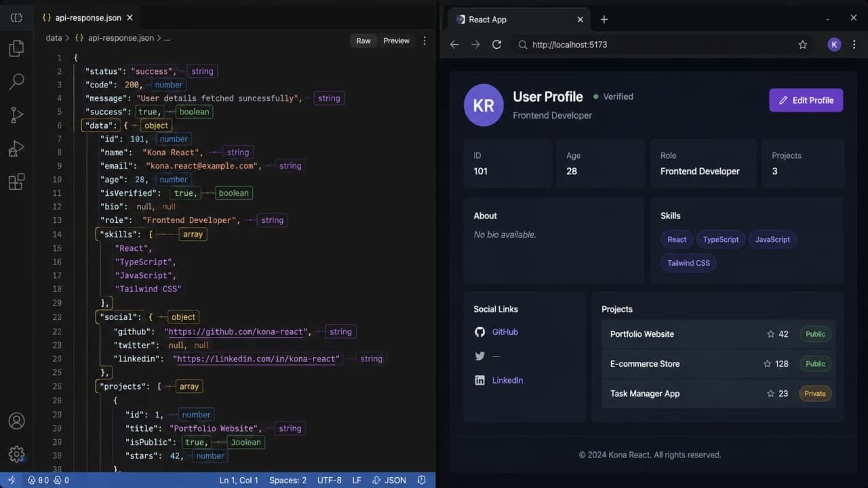Screen dimensions: 868x488
Task: Click "skills" key in JSON editor
Action: [x=119, y=234]
